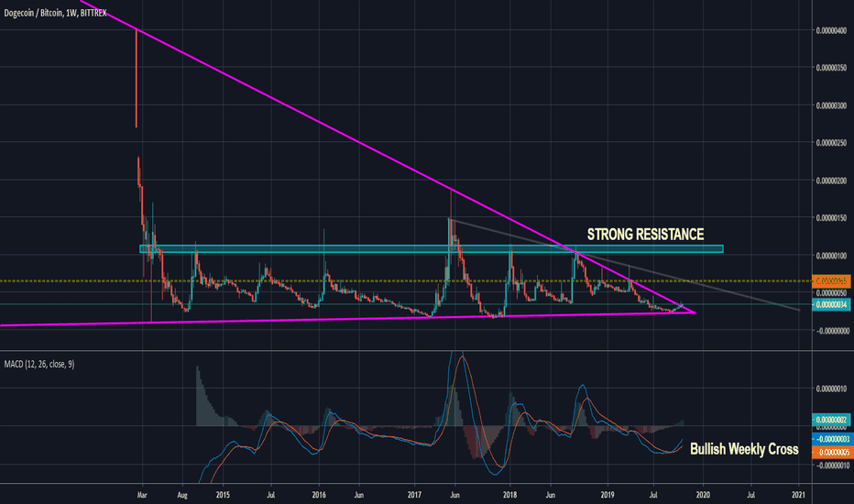Click the 2020 label on the time axis
The height and width of the screenshot is (504, 854).
click(x=703, y=495)
